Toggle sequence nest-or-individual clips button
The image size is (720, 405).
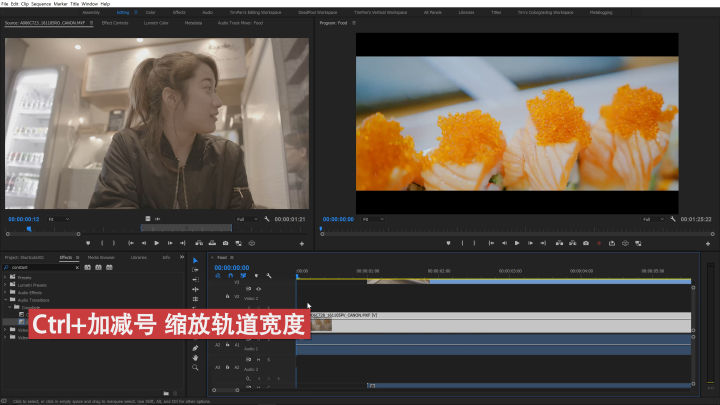coord(218,276)
